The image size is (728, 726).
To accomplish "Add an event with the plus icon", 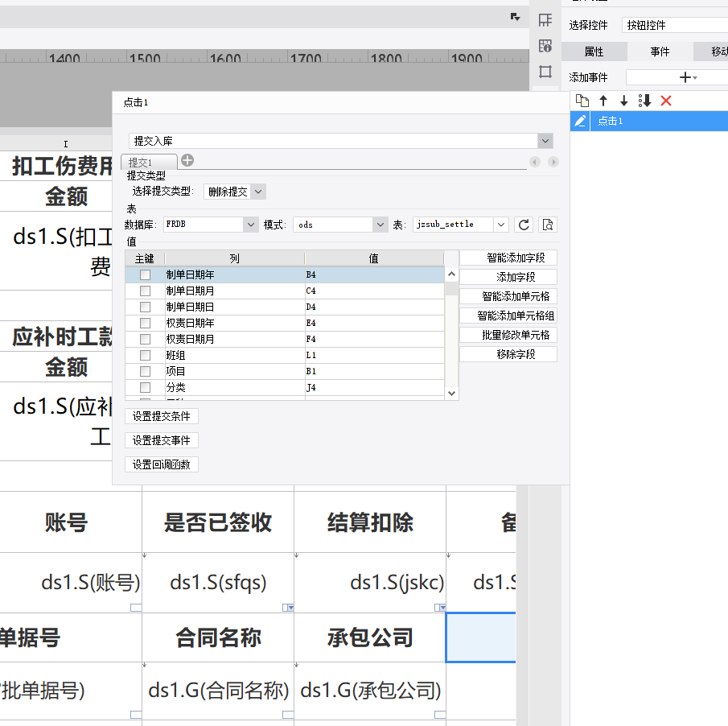I will coord(685,77).
